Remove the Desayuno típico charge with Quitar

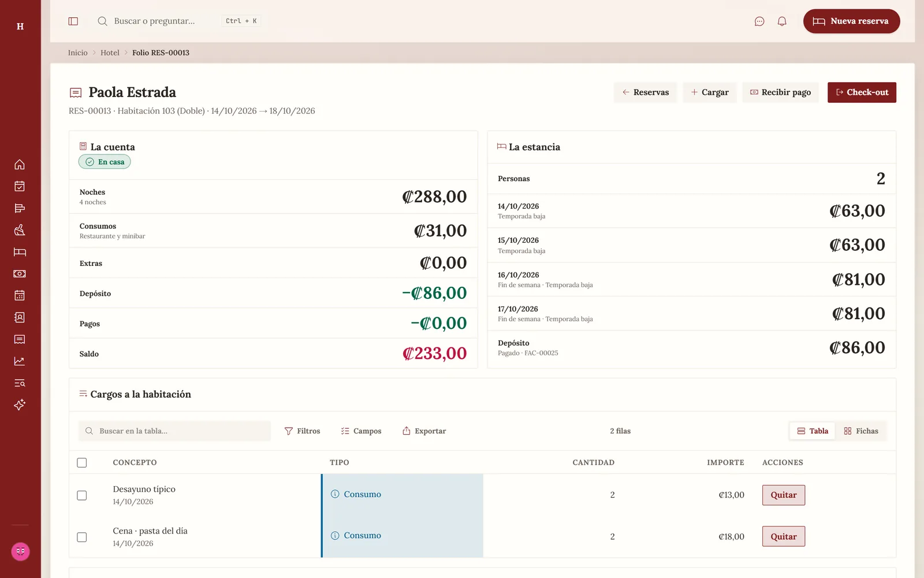pyautogui.click(x=784, y=495)
